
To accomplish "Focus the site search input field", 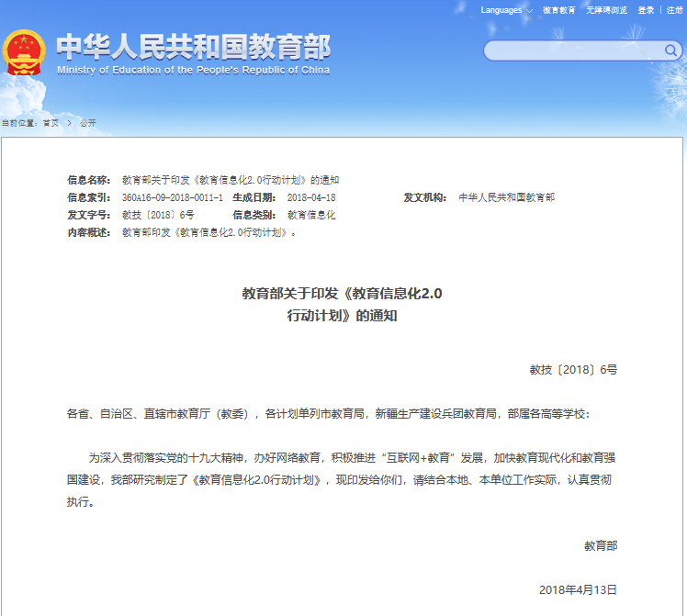I will pyautogui.click(x=574, y=50).
